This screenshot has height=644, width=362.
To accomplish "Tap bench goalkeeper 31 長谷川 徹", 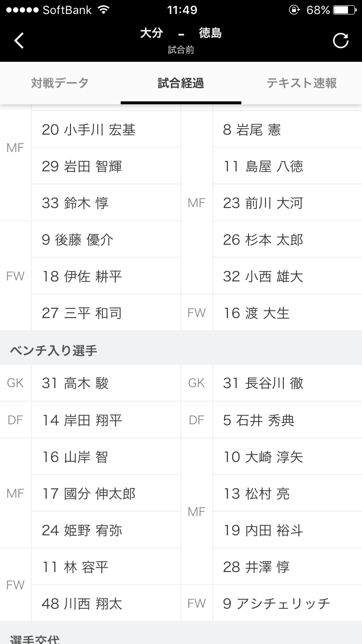I will [263, 383].
